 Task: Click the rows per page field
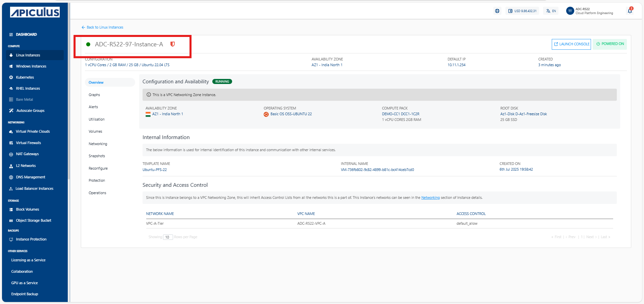tap(168, 237)
